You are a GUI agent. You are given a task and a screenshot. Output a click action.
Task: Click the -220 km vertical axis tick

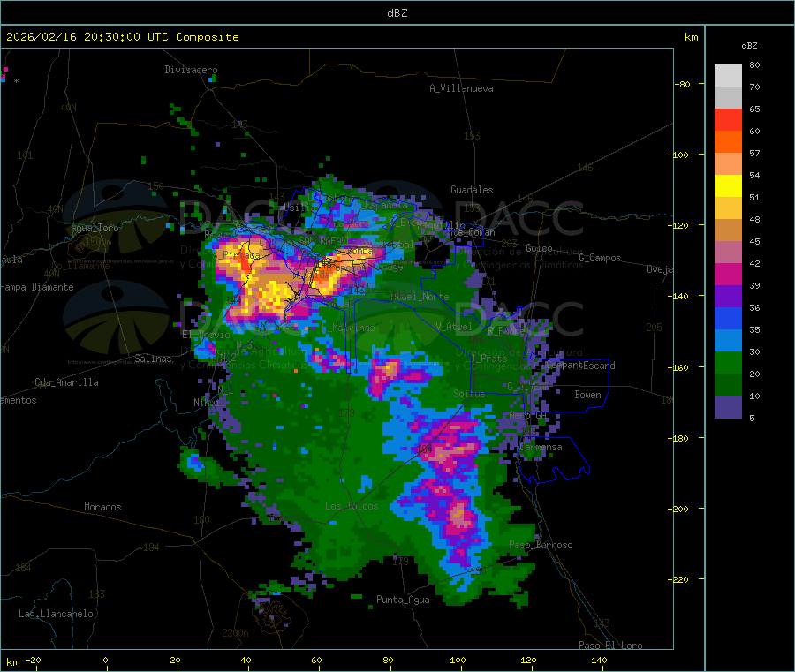(678, 580)
